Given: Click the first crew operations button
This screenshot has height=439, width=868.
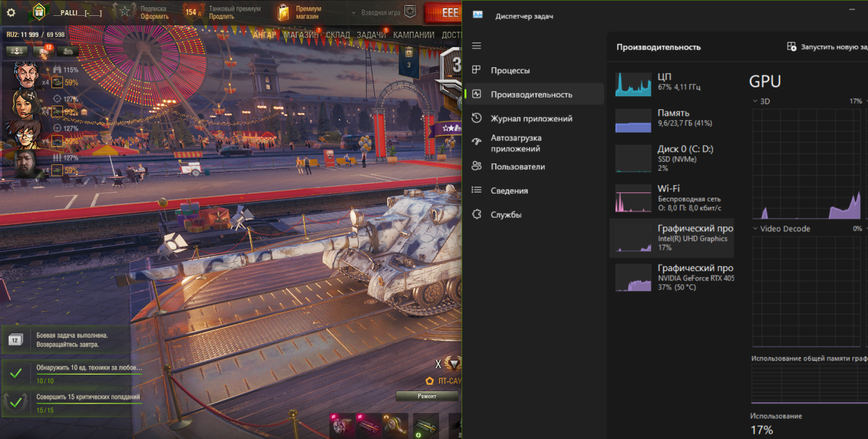Looking at the screenshot, I should point(17,51).
